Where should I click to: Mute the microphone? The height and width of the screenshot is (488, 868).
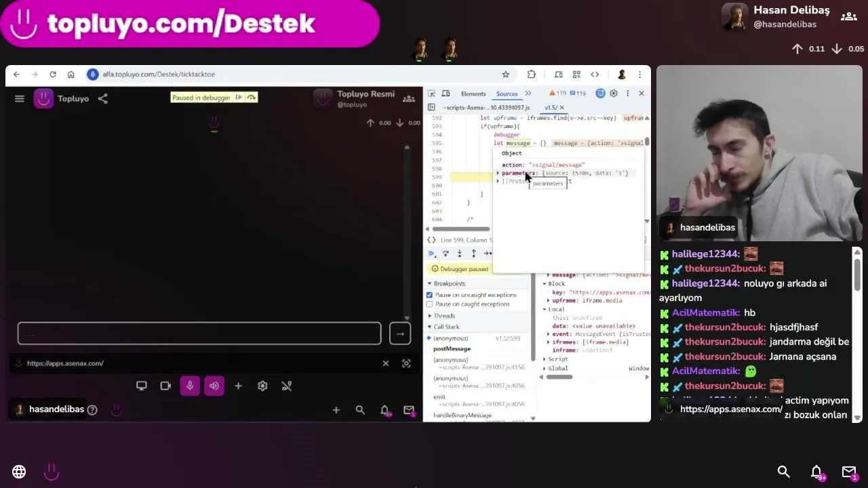(x=190, y=386)
